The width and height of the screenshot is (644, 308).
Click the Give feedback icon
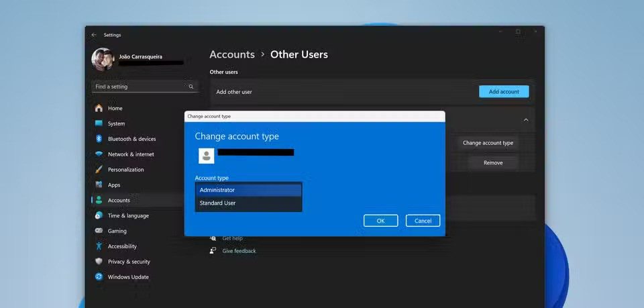click(213, 250)
